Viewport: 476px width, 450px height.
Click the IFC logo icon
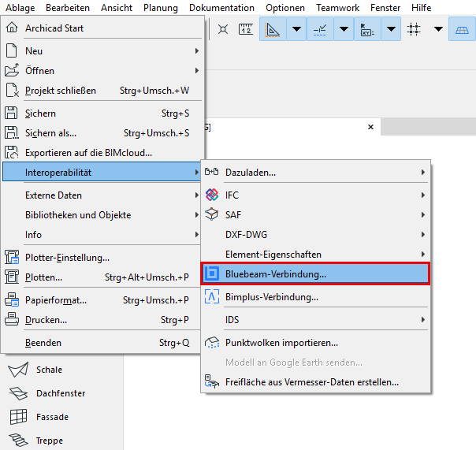tap(211, 195)
